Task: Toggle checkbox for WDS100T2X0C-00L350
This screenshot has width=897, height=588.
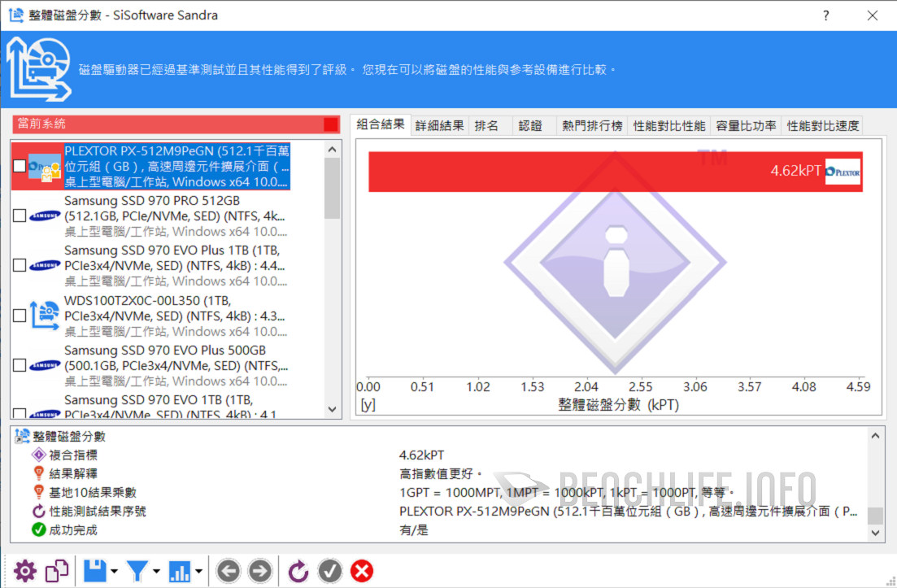Action: [20, 316]
